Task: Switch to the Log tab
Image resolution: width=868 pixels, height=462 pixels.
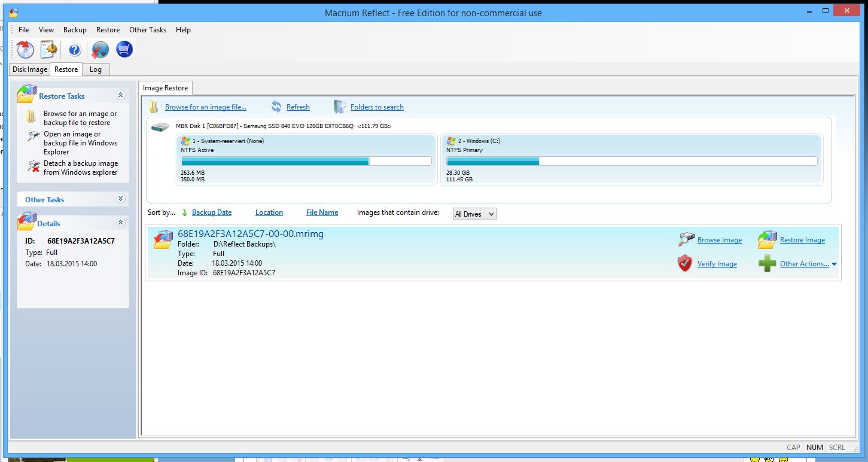Action: click(x=96, y=69)
